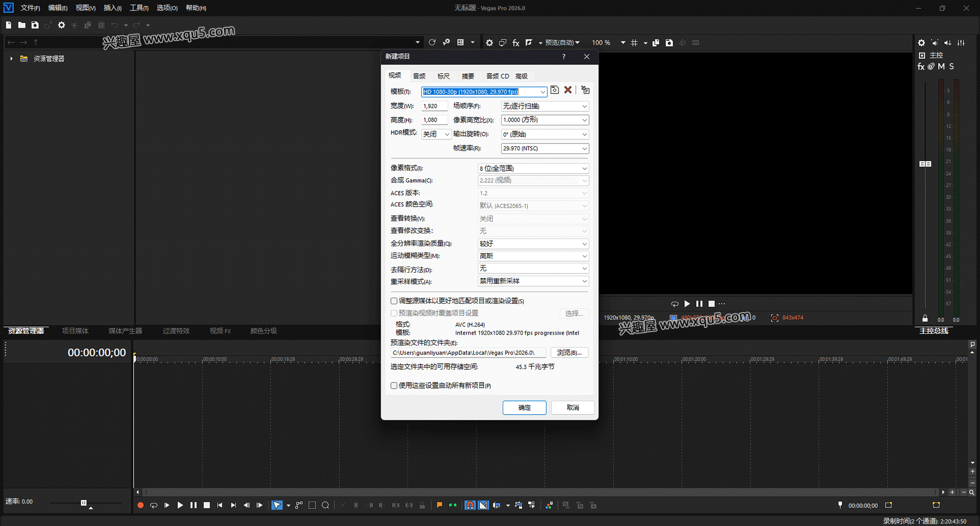Click video output FX icon in preview toolbar
Image resolution: width=980 pixels, height=526 pixels.
tap(516, 43)
